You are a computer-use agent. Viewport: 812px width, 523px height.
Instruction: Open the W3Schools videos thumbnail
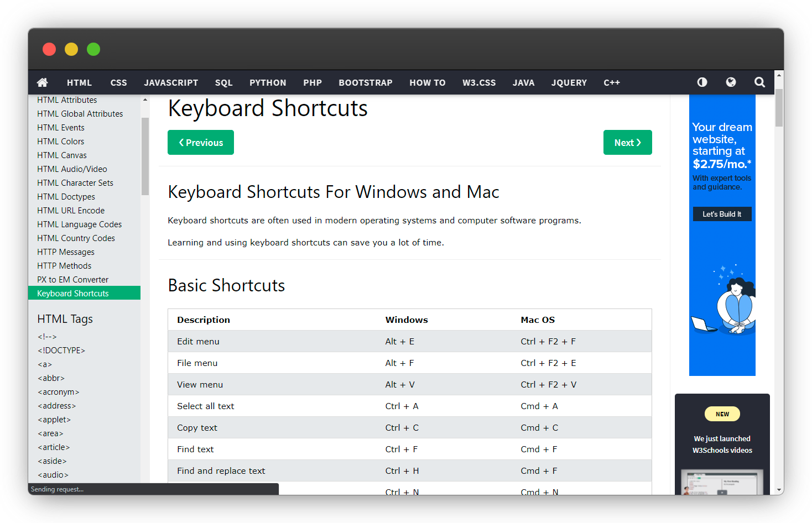coord(722,482)
